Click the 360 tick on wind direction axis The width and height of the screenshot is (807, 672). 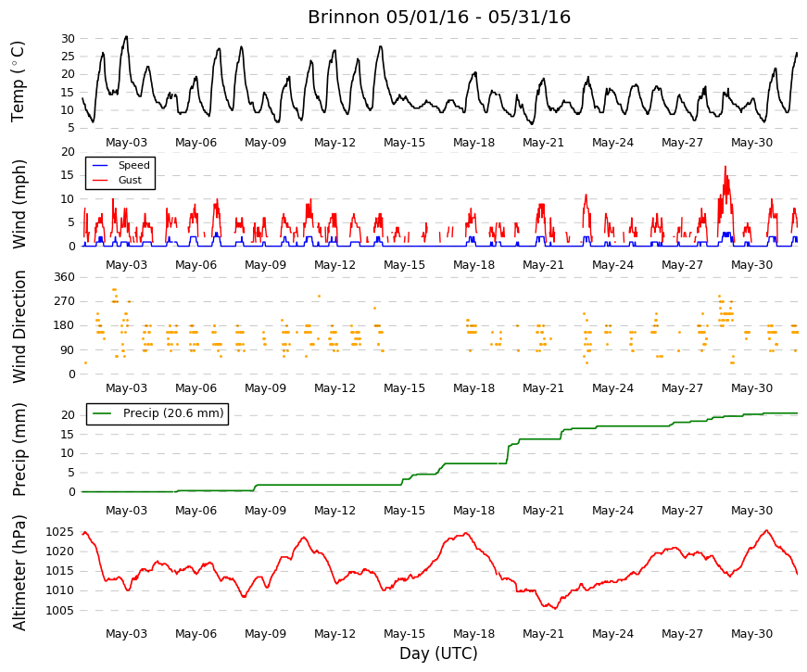pos(64,277)
